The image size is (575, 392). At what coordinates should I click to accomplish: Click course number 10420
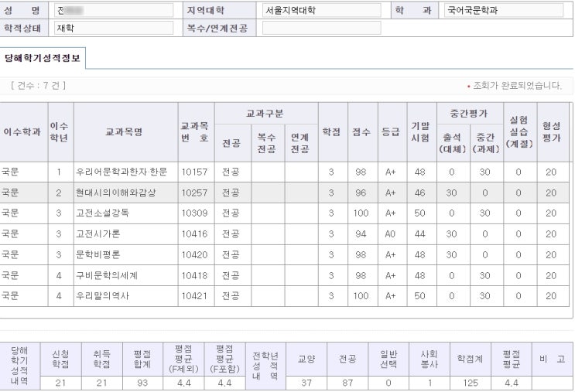click(194, 254)
